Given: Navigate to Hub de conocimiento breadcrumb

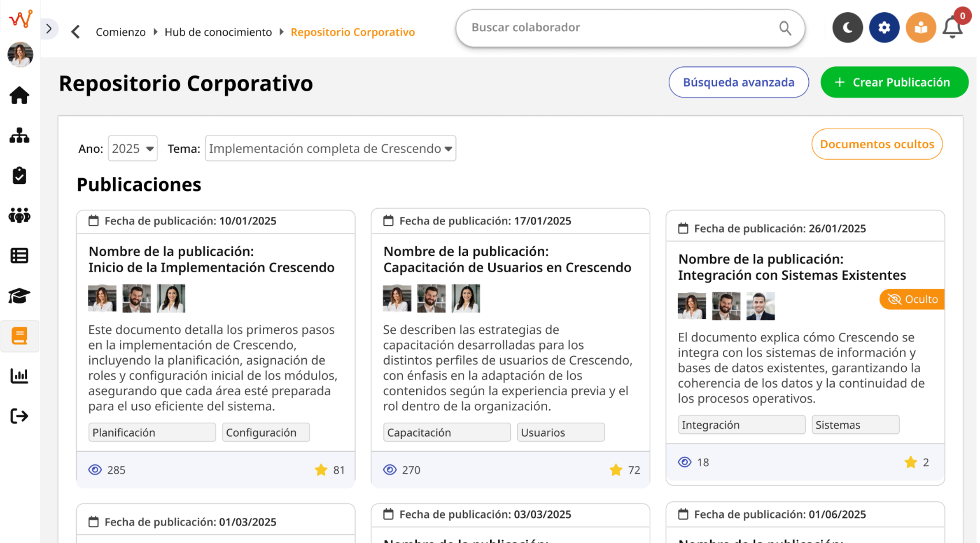Looking at the screenshot, I should (x=218, y=32).
